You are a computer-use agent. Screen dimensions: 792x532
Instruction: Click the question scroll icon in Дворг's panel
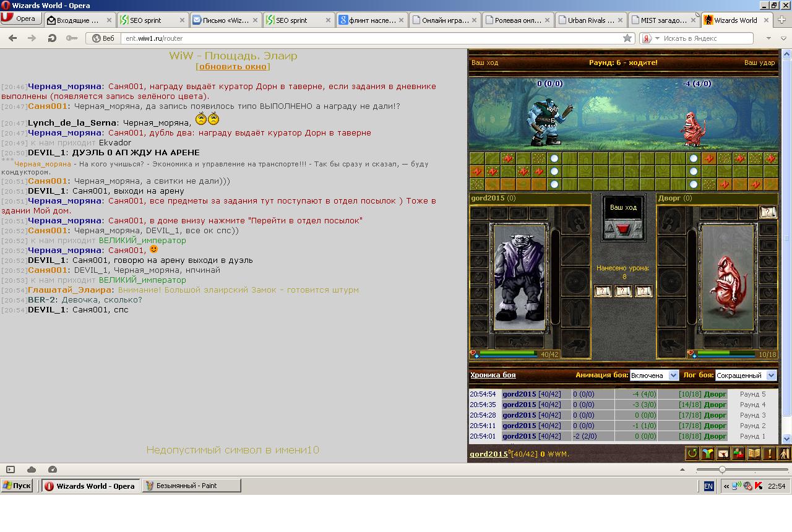[x=768, y=212]
